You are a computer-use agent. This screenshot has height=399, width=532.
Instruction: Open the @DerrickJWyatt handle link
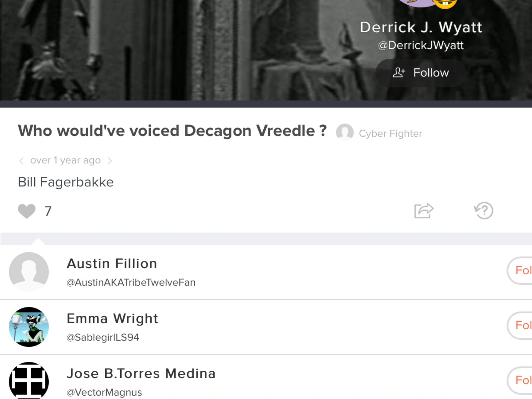pos(421,45)
